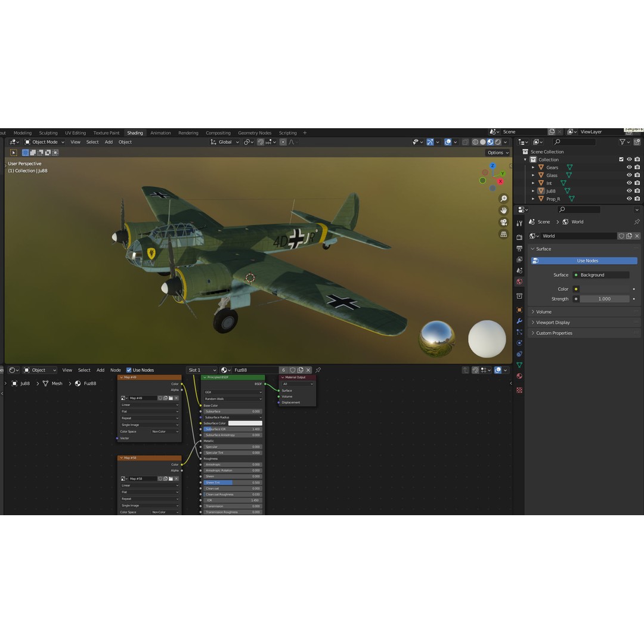Open the Object Constraints properties tab

coord(519,354)
